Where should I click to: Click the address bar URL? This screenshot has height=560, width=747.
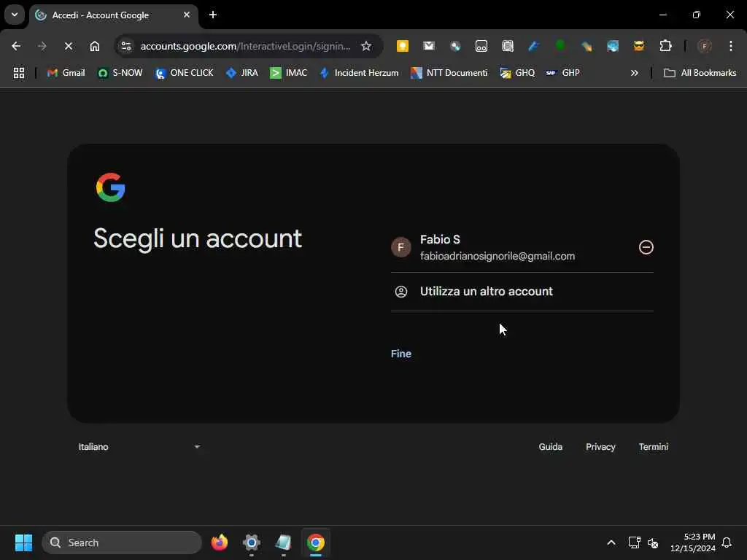tap(245, 46)
